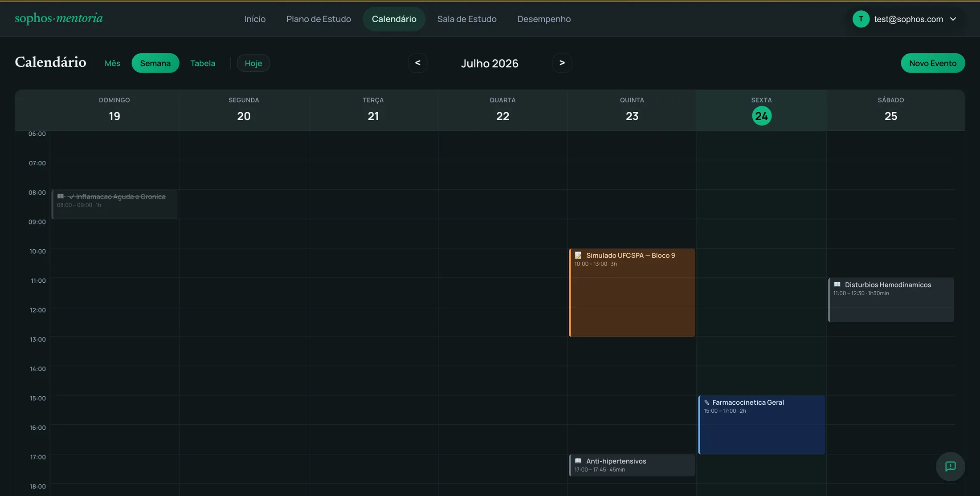Viewport: 980px width, 496px height.
Task: Click the book icon on Inflamacao Aguda event
Action: (x=61, y=196)
